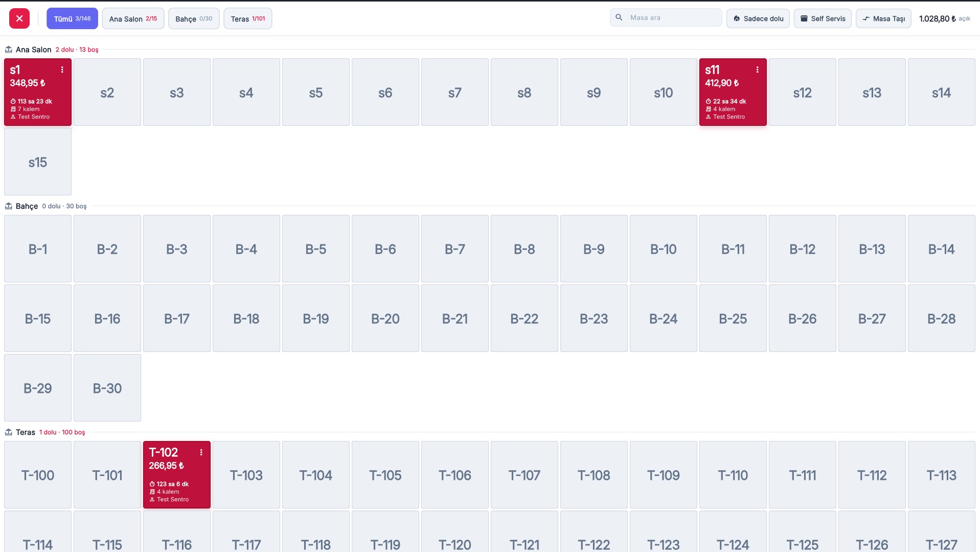
Task: Open Self Servis mode
Action: click(x=823, y=18)
